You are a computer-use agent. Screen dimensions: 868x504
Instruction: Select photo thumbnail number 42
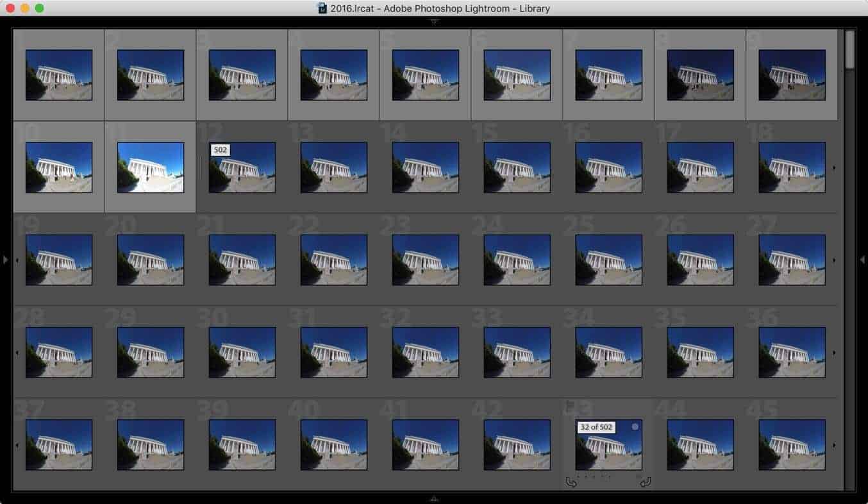517,444
